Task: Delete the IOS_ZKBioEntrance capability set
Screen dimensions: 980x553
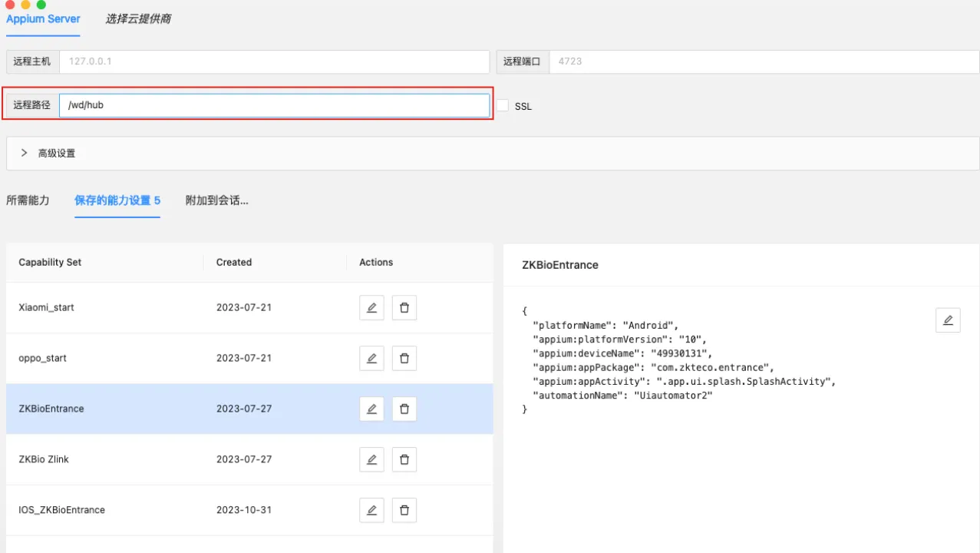Action: coord(404,511)
